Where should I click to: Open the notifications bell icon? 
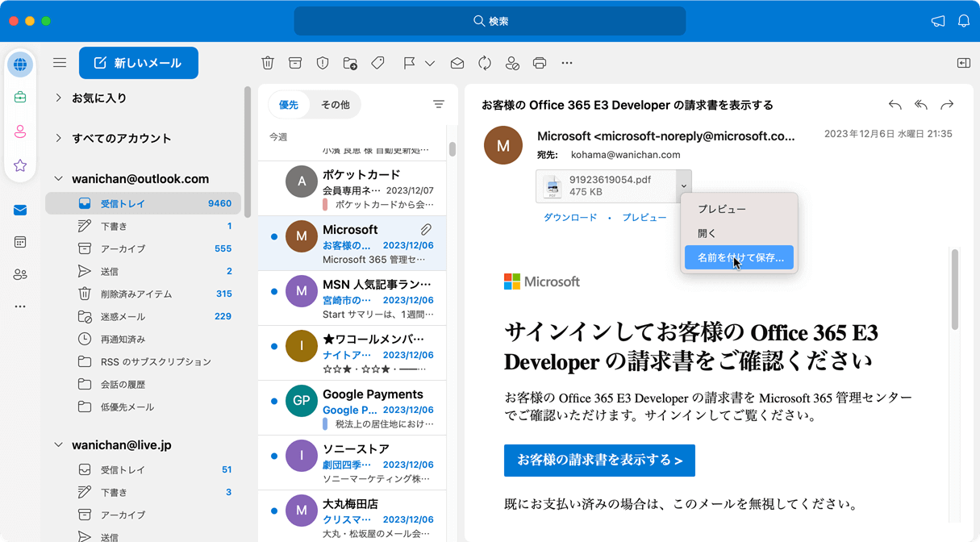(964, 21)
